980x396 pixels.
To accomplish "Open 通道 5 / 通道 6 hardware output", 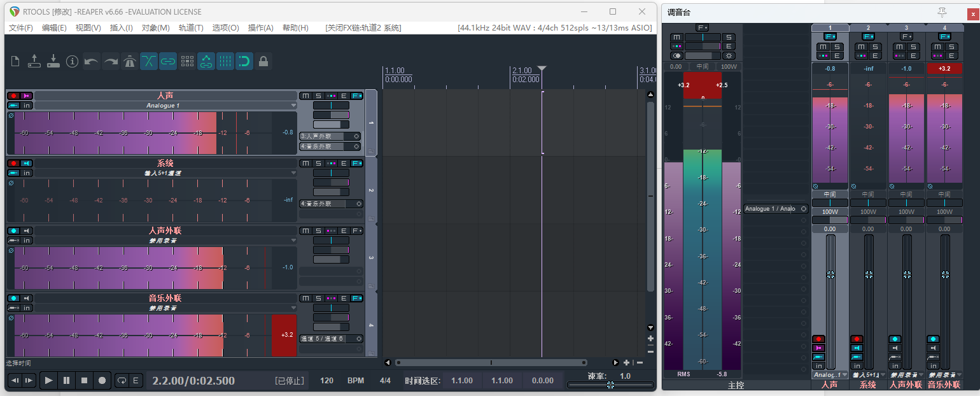I will point(331,339).
